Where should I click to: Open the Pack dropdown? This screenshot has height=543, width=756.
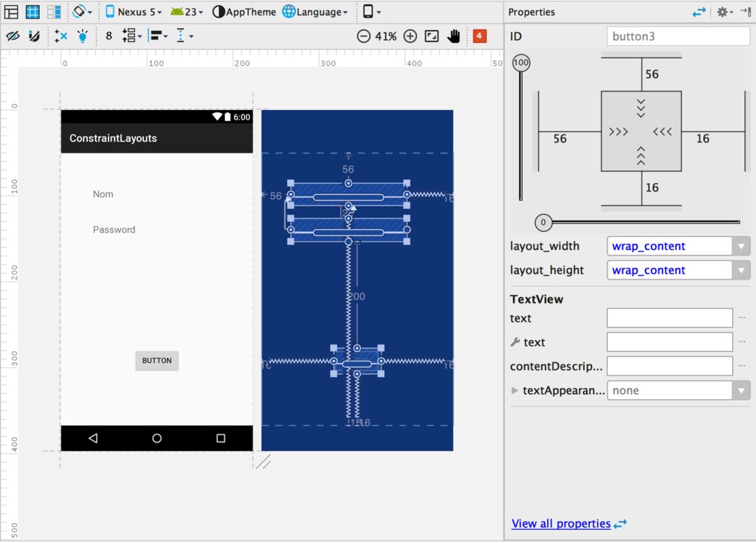click(x=131, y=35)
